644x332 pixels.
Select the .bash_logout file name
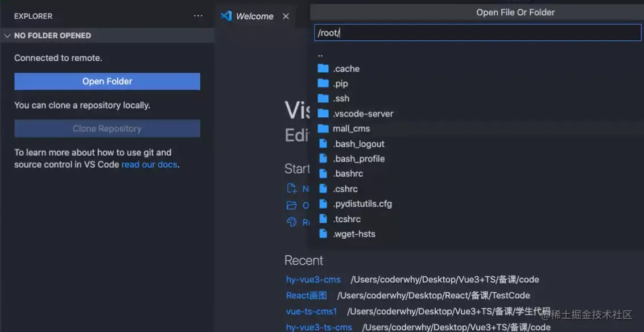pyautogui.click(x=358, y=144)
